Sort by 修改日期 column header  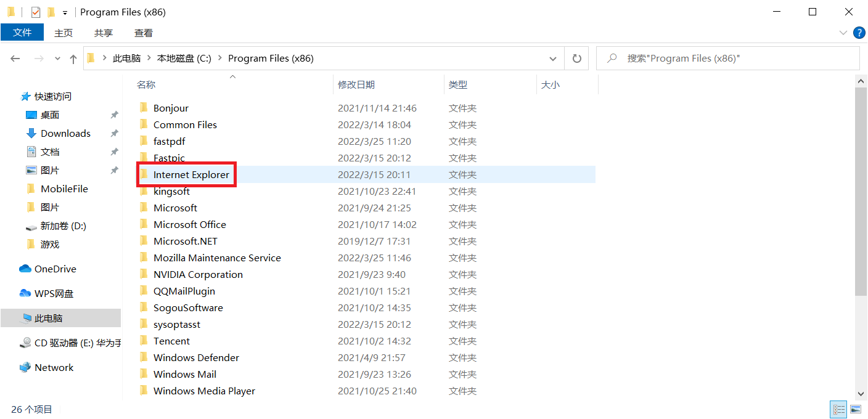(356, 84)
